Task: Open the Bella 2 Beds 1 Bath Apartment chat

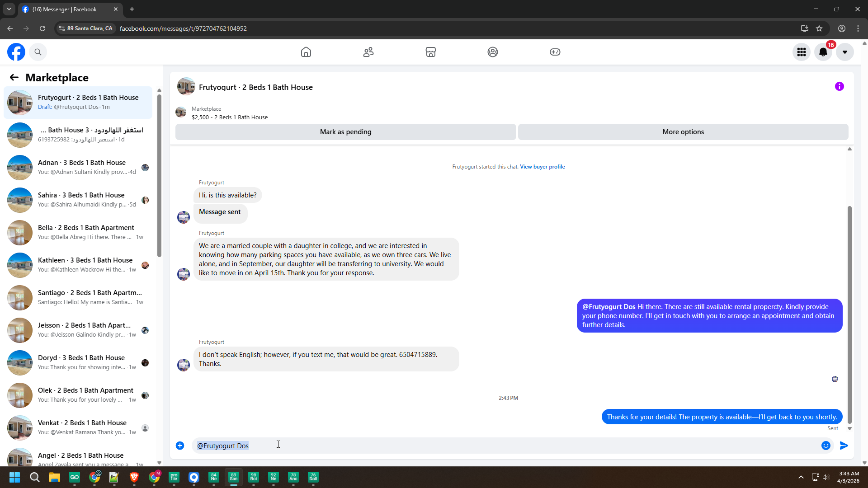Action: pos(78,232)
